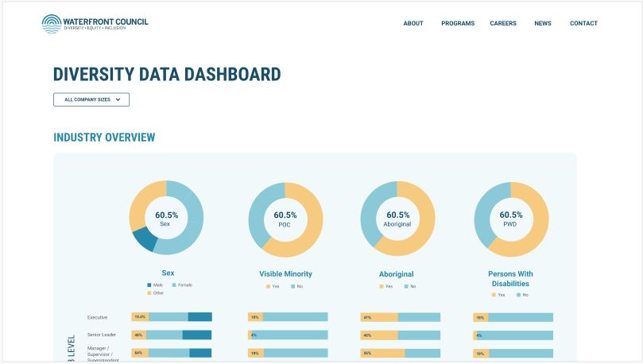Click the Industry Overview heading
643x364 pixels.
pyautogui.click(x=104, y=137)
